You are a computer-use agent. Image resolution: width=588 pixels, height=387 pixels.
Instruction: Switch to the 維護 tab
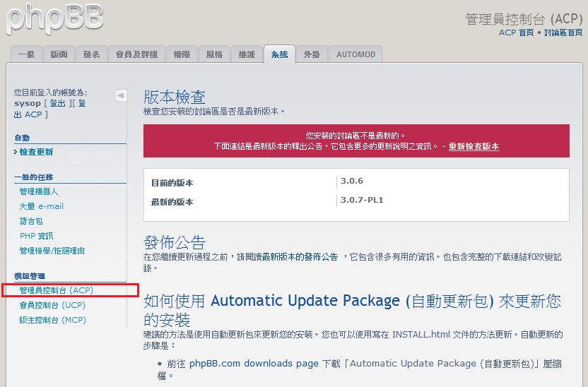pos(247,54)
